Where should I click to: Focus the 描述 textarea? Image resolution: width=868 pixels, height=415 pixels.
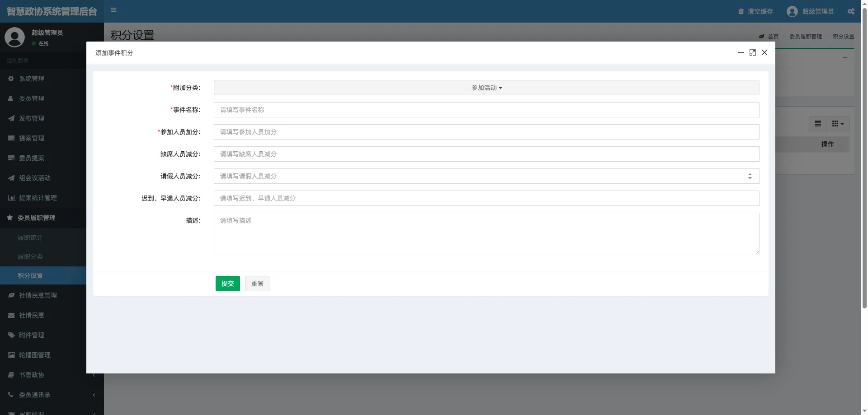(x=486, y=233)
